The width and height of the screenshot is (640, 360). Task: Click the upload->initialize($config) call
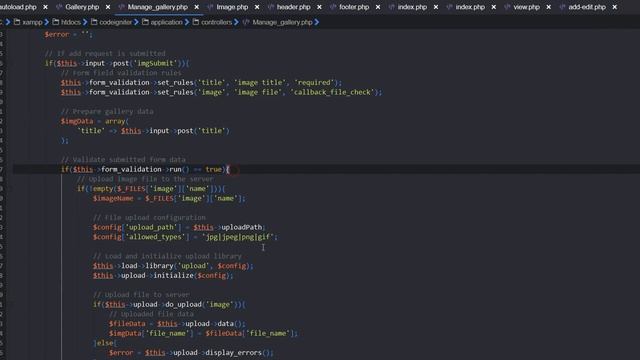163,276
